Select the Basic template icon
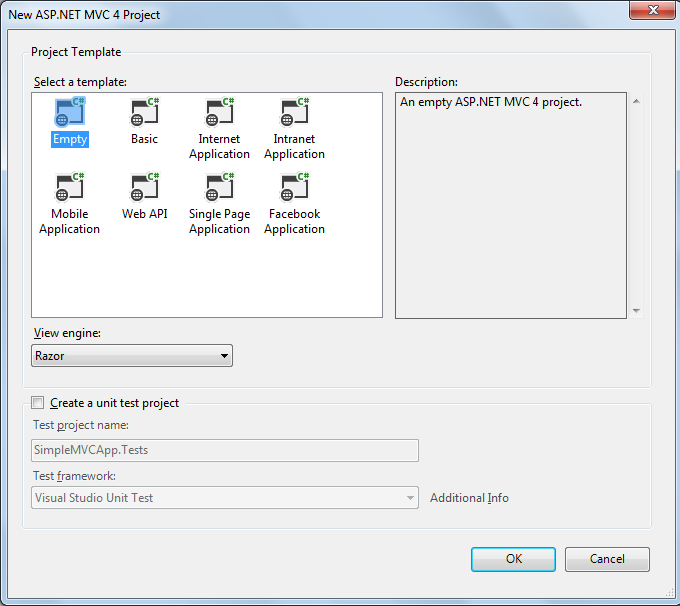The height and width of the screenshot is (606, 680). pos(144,112)
